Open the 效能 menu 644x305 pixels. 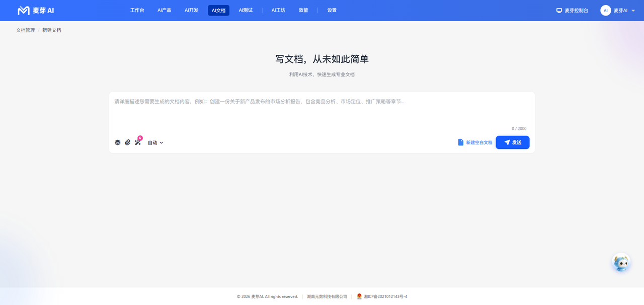tap(303, 10)
